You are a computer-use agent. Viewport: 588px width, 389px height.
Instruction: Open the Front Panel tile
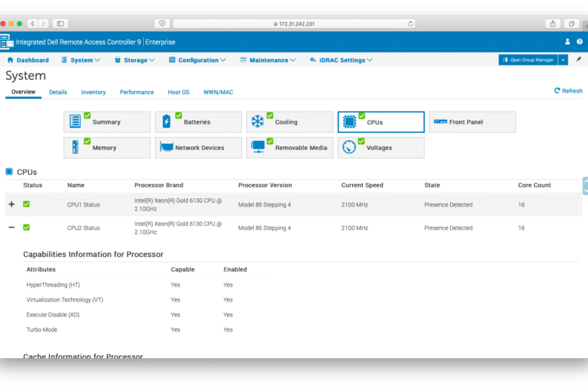(x=473, y=122)
